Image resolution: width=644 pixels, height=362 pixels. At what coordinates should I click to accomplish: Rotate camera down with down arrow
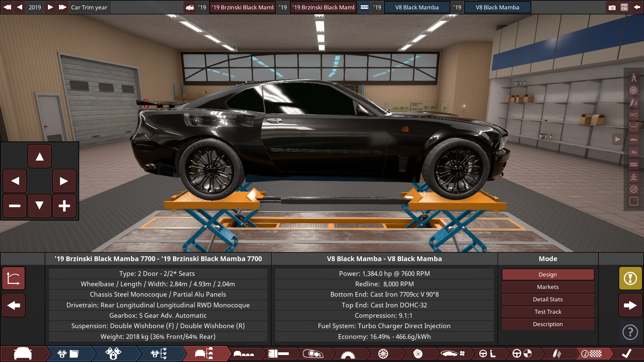point(40,205)
